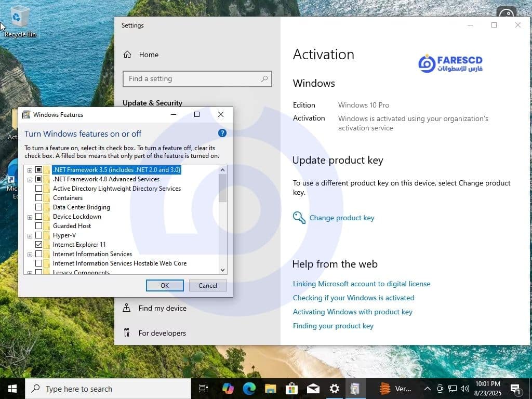Check the Internet Information Services box

click(38, 254)
